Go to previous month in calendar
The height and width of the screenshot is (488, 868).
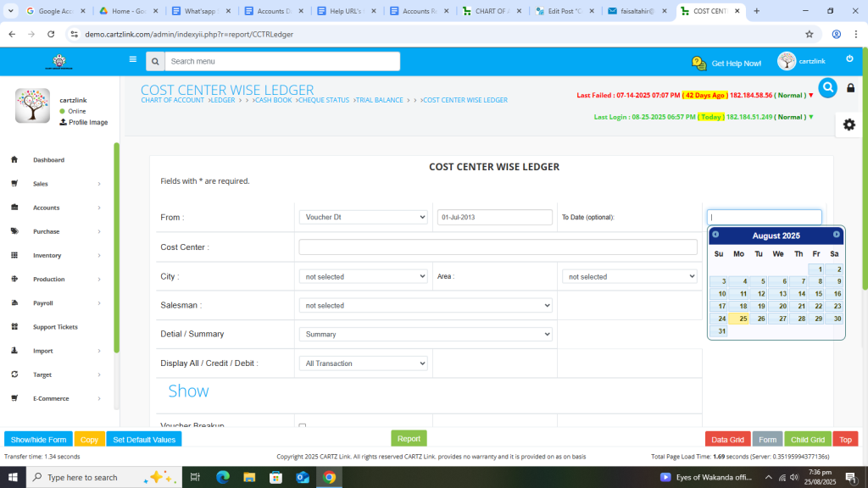coord(715,235)
